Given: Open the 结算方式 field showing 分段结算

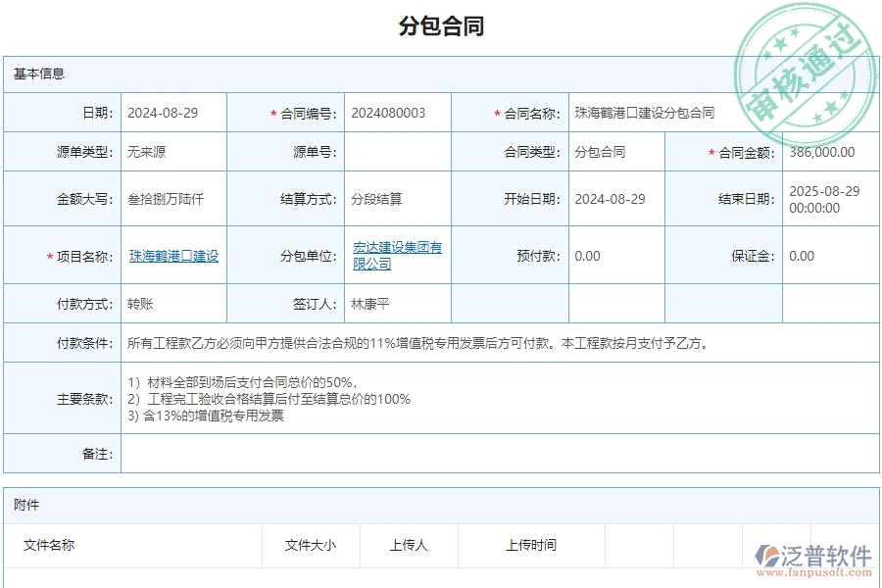Looking at the screenshot, I should (397, 199).
